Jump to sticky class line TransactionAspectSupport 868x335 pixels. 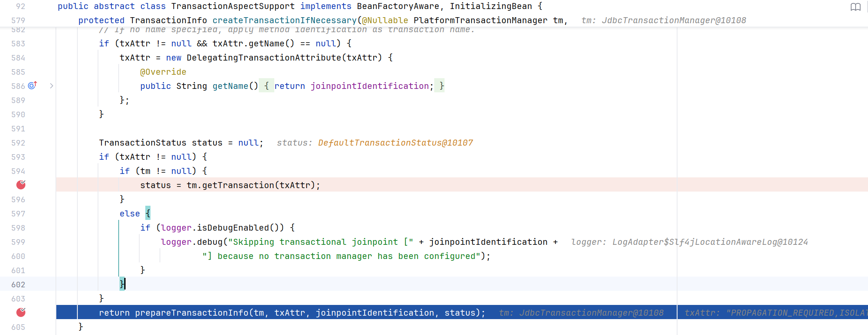[x=233, y=6]
